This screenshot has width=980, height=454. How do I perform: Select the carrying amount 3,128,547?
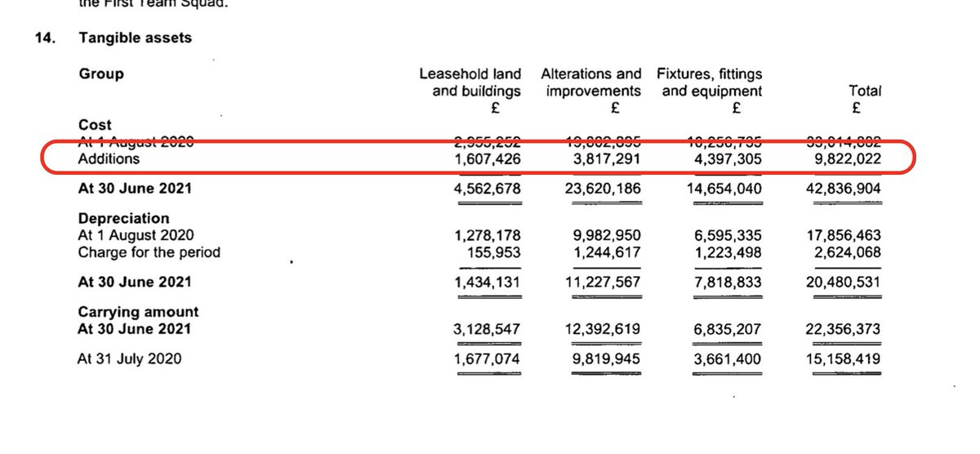tap(485, 329)
